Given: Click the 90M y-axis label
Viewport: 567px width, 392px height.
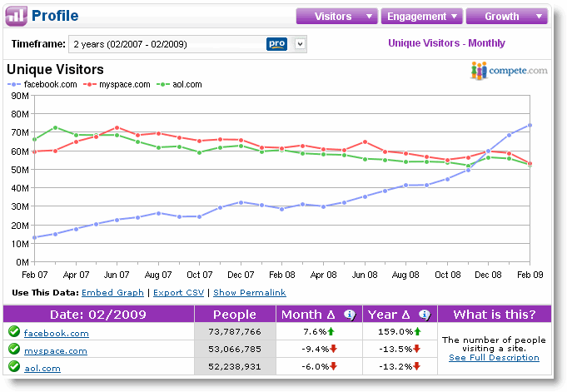Looking at the screenshot, I should point(20,96).
